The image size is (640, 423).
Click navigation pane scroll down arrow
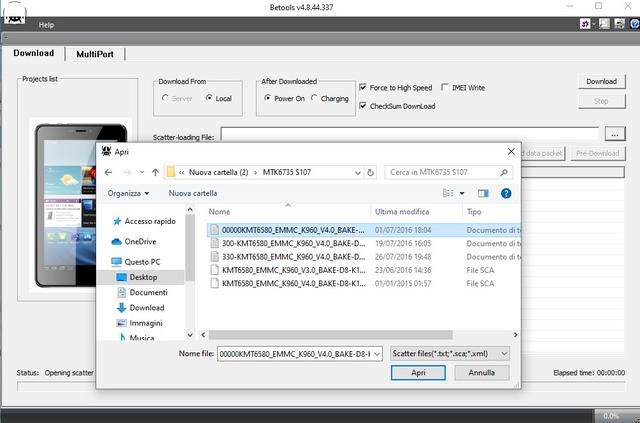pos(190,335)
